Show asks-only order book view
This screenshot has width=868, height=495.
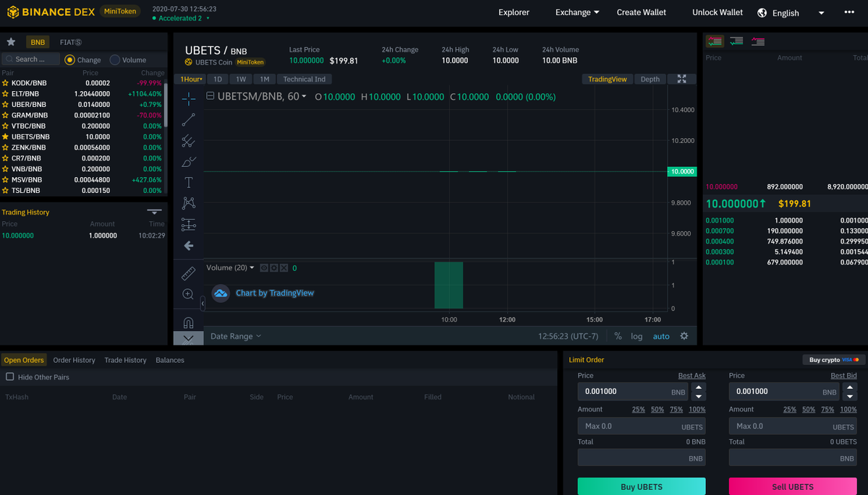[757, 41]
